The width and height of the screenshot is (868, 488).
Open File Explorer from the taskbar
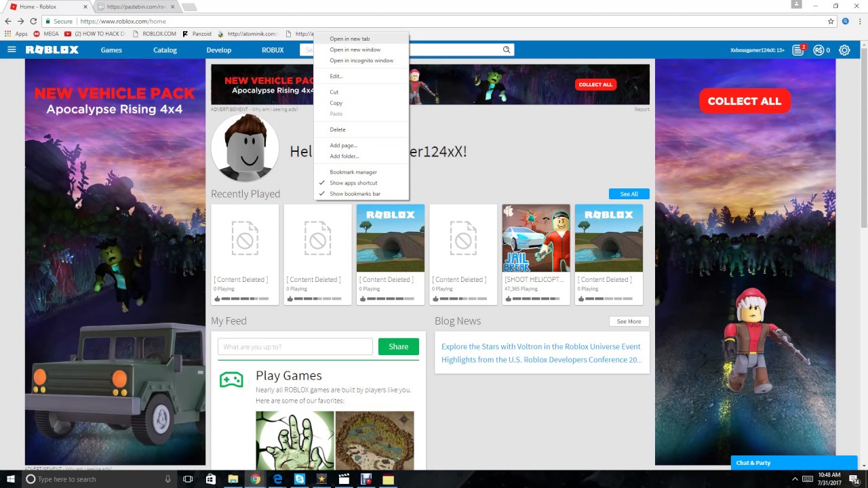(x=233, y=479)
